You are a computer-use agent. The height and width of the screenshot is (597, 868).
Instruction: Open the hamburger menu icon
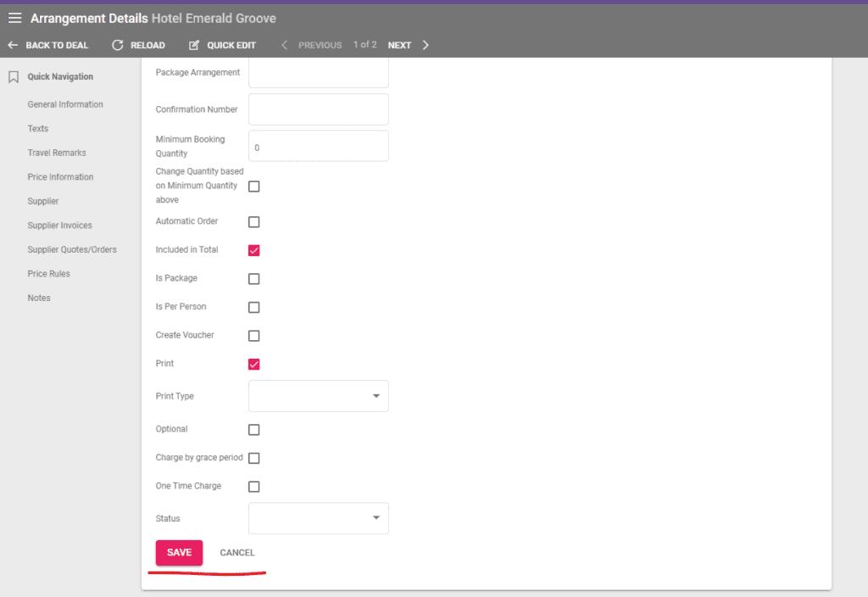tap(14, 16)
